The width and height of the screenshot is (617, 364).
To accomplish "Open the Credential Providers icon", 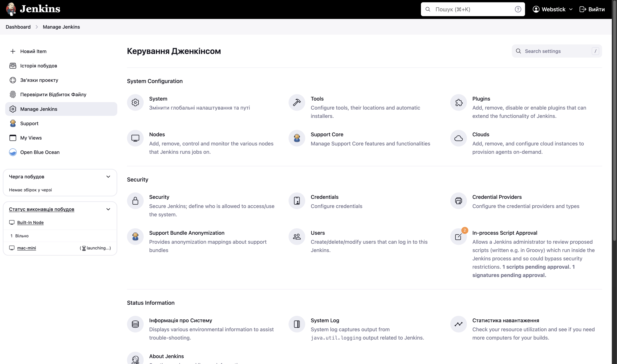I will [x=458, y=201].
